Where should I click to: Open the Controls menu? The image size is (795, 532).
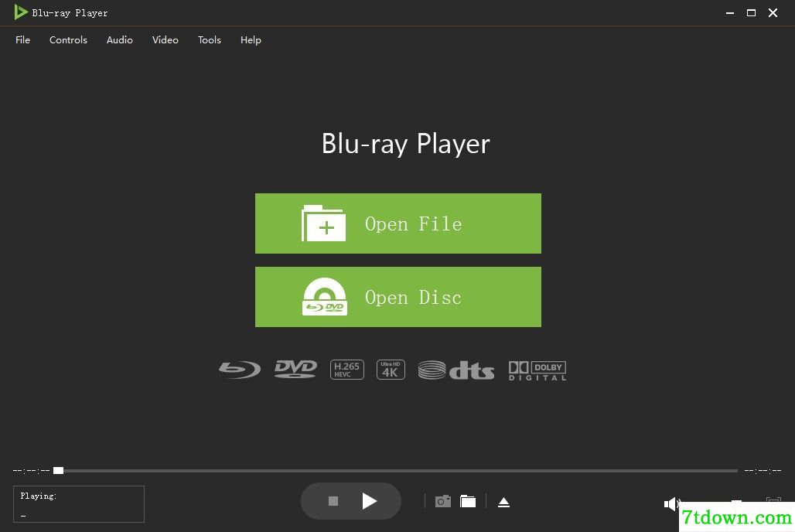68,40
